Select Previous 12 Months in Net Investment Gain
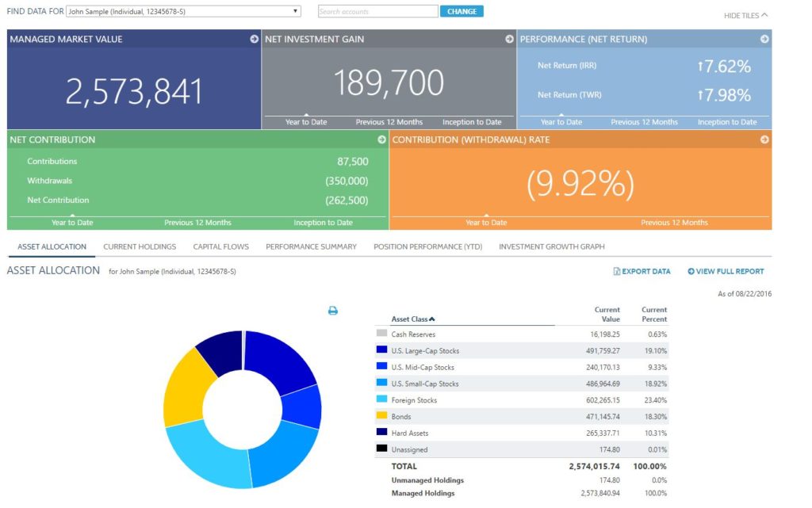This screenshot has height=508, width=812. click(389, 122)
